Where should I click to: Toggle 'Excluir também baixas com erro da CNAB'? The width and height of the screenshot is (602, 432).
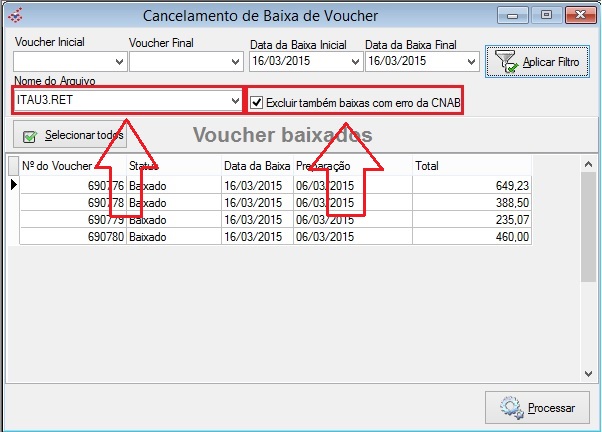[x=258, y=102]
